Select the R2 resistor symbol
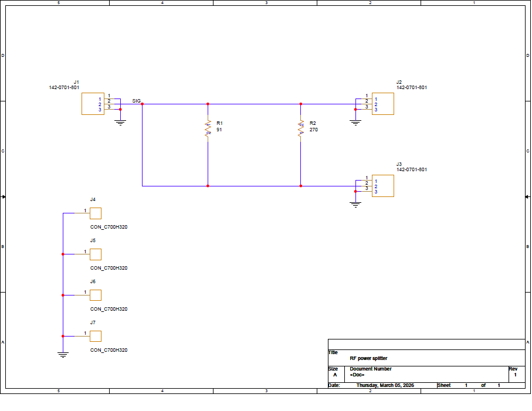The width and height of the screenshot is (532, 411). [301, 128]
